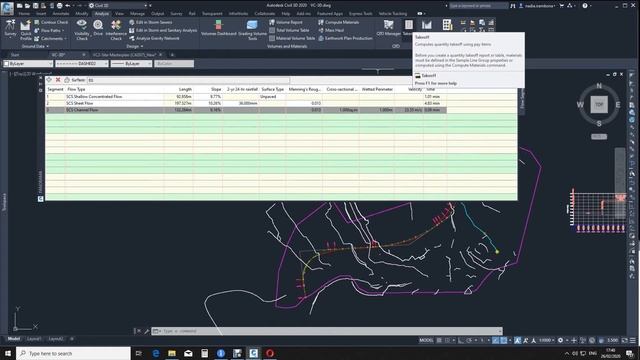Open the Visibility Check tool
Image resolution: width=640 pixels, height=360 pixels.
coord(82,30)
